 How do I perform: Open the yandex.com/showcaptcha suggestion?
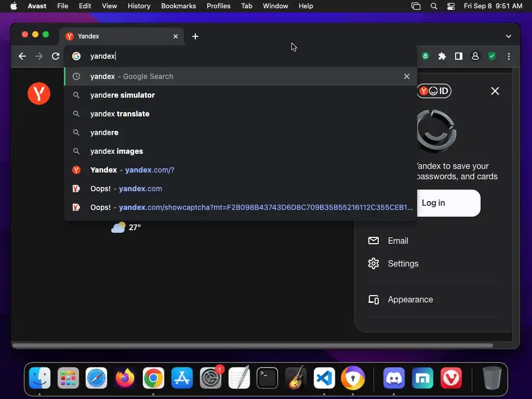(x=241, y=207)
